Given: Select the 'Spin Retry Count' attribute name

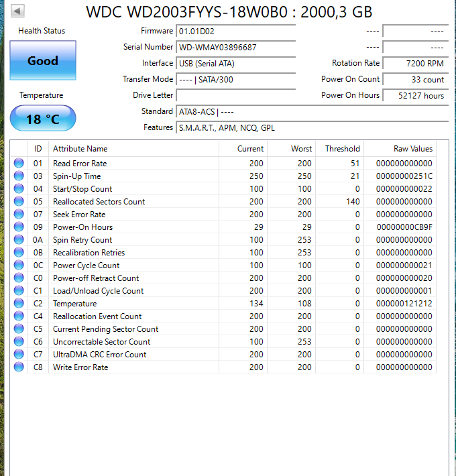Looking at the screenshot, I should tap(82, 240).
